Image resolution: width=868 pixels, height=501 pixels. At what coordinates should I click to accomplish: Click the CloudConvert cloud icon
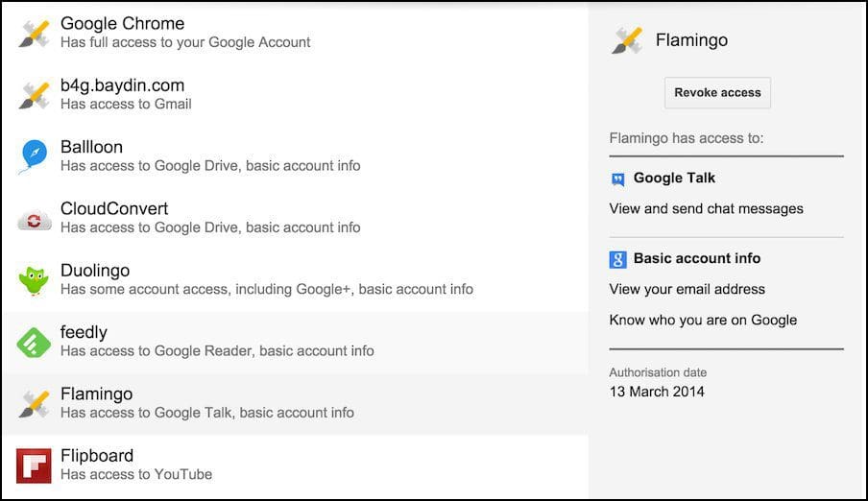point(35,221)
